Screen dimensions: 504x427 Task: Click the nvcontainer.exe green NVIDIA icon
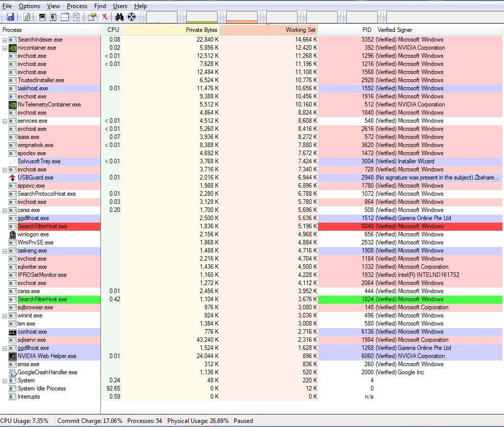pos(13,48)
